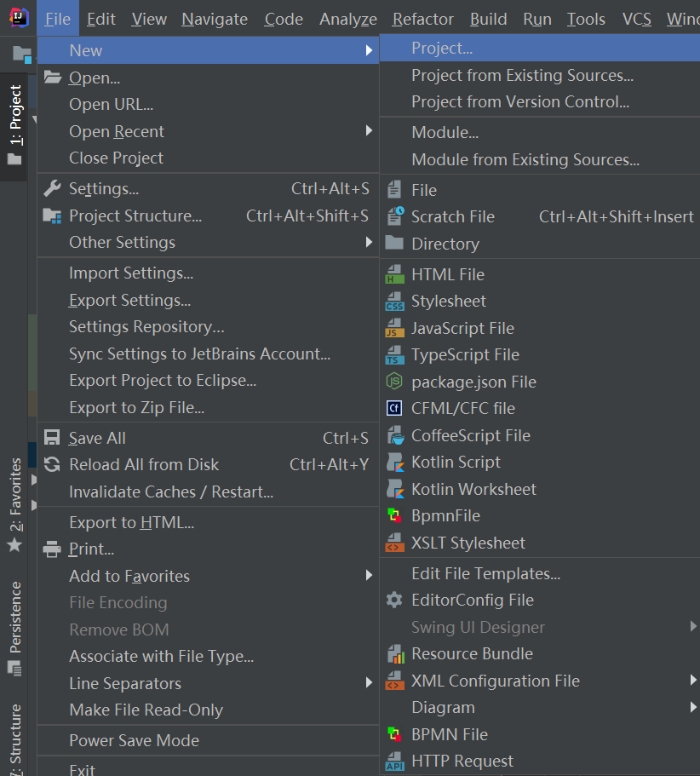Toggle Make File Read-Only
Image resolution: width=700 pixels, height=776 pixels.
(x=146, y=710)
